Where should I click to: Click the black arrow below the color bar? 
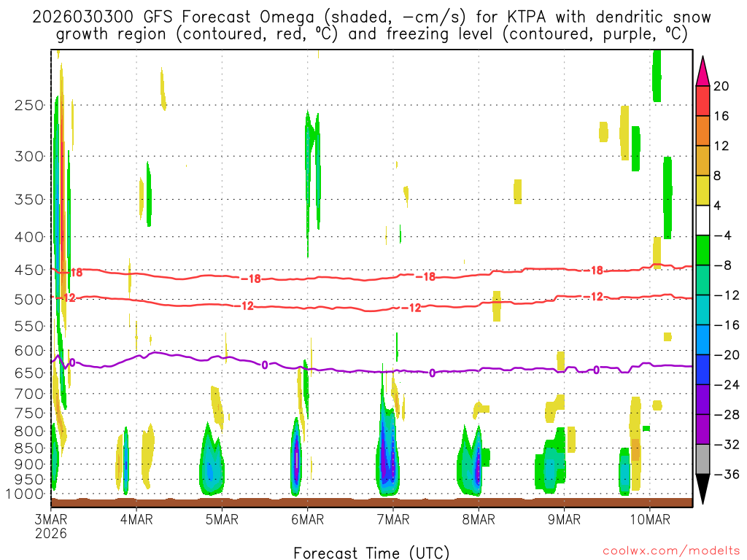click(703, 489)
